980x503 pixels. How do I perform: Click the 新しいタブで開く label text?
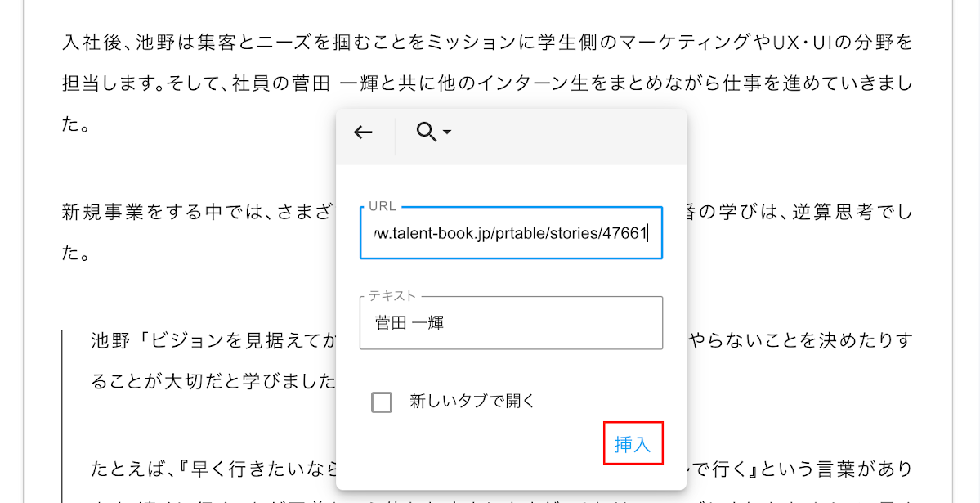472,402
